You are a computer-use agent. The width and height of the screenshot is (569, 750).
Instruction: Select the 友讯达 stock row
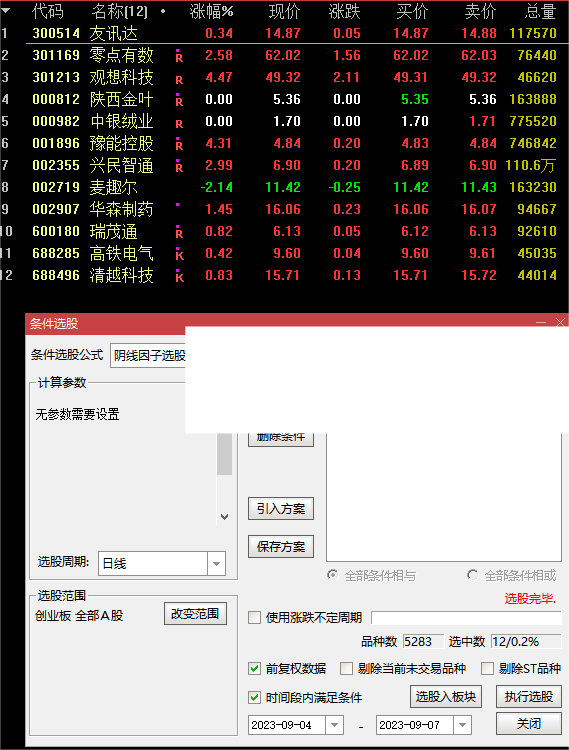284,33
